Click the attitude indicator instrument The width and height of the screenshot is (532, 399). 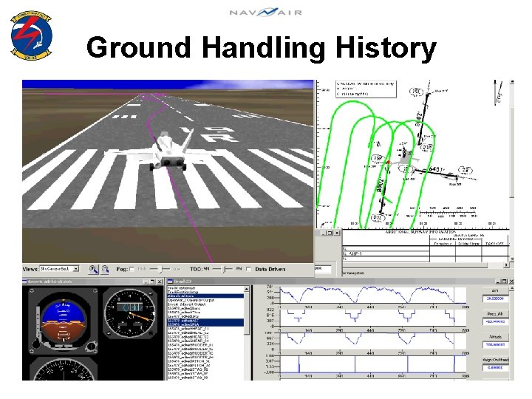coord(62,322)
